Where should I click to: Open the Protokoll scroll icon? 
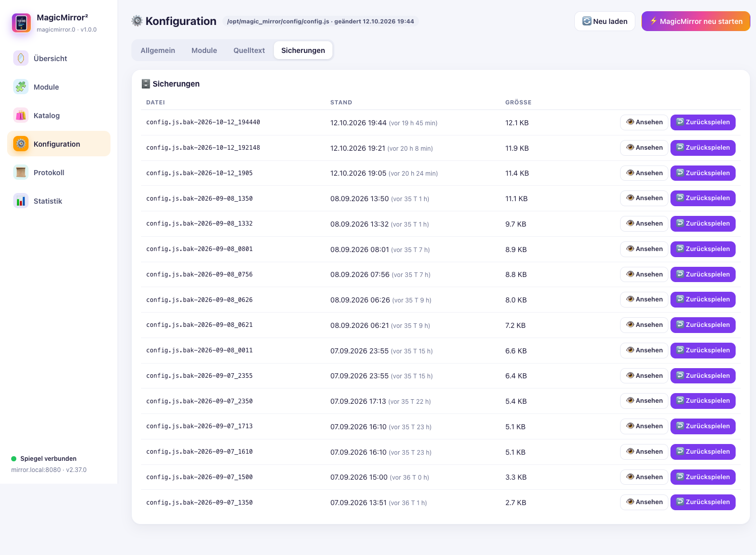[21, 173]
